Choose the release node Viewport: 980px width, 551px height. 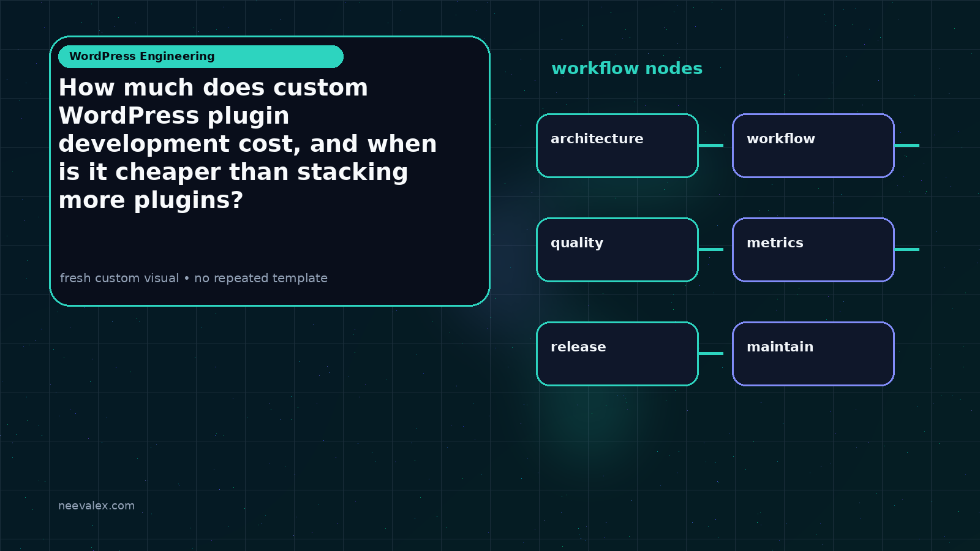tap(617, 354)
